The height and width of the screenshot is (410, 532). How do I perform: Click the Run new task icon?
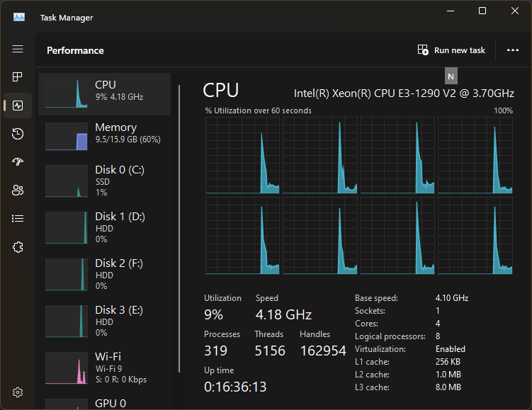(423, 50)
